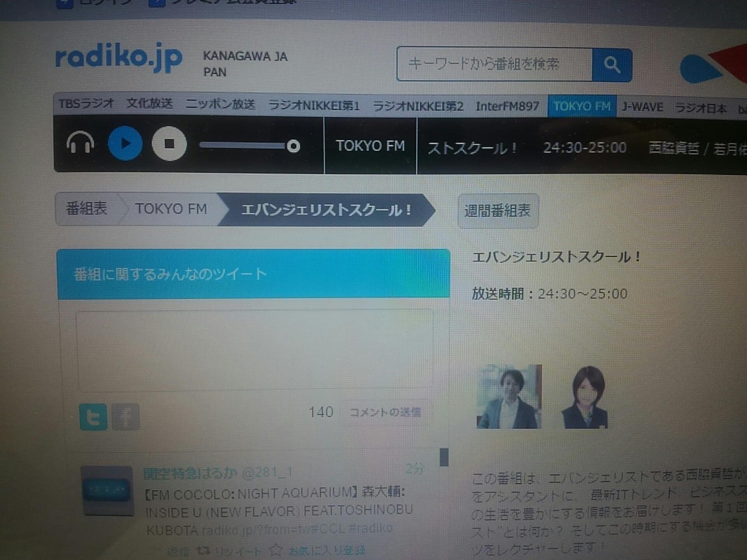Start playback with the blue play button

125,143
